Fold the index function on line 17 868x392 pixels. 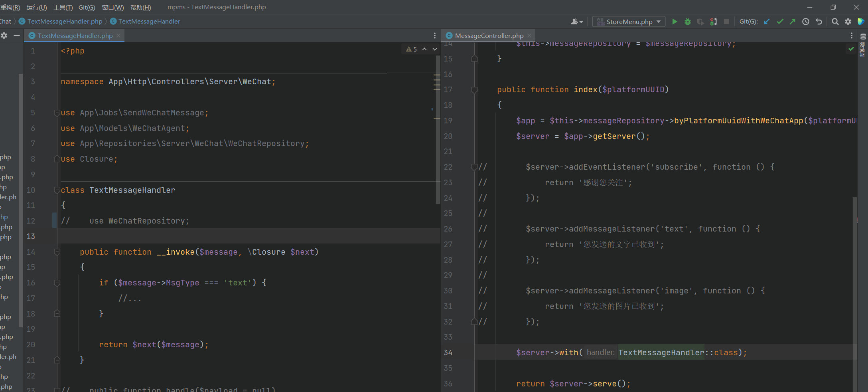point(474,90)
